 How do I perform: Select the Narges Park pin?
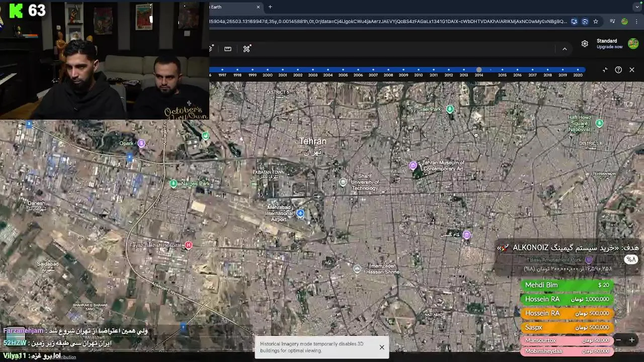(174, 184)
